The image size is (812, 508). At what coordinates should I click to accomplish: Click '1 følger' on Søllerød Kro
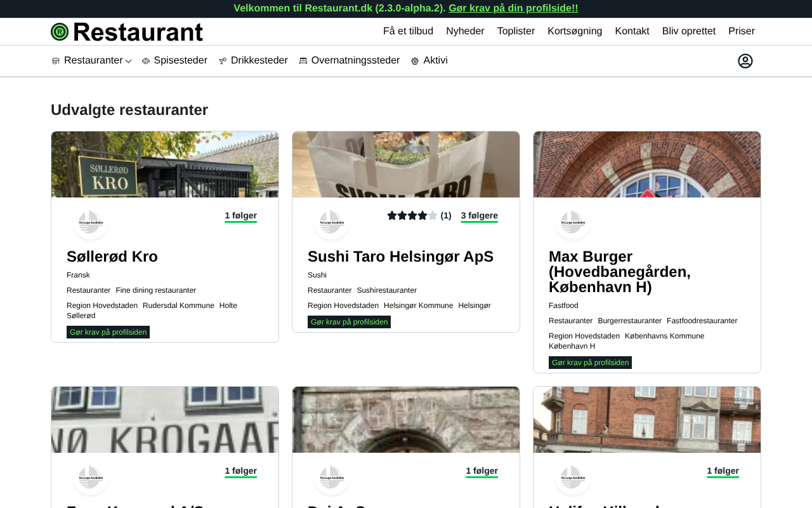(241, 216)
